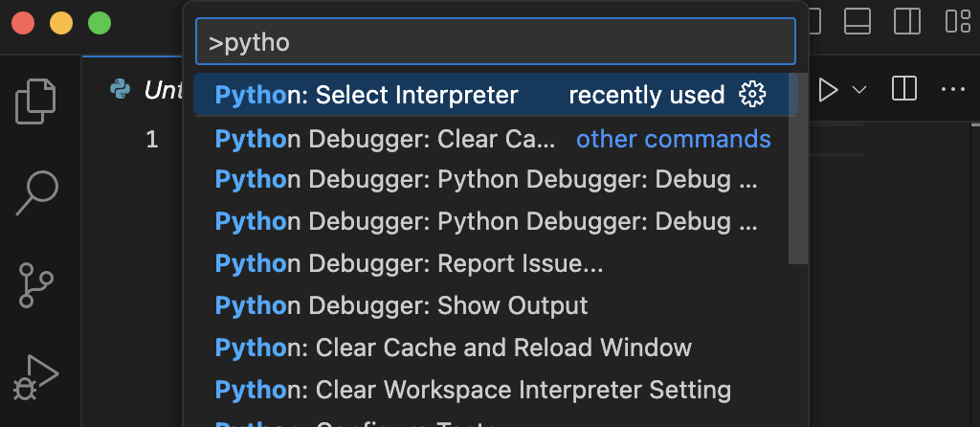This screenshot has width=980, height=427.
Task: Choose "Python Debugger: Show Output" command
Action: tap(401, 305)
